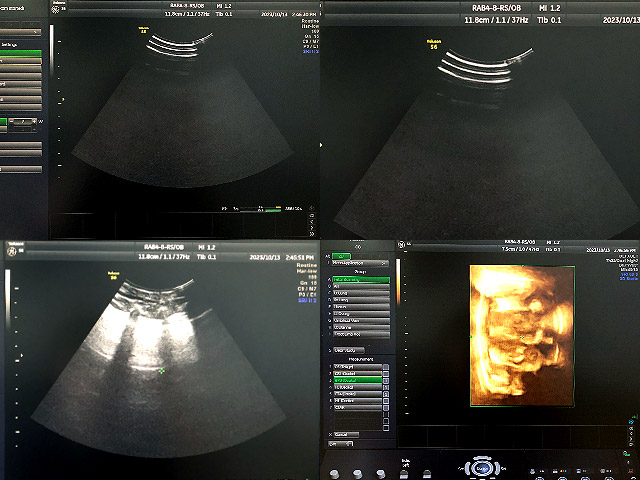Click the empty clipboard strip under the 3D render
This screenshot has height=480, width=640.
pyautogui.click(x=512, y=436)
